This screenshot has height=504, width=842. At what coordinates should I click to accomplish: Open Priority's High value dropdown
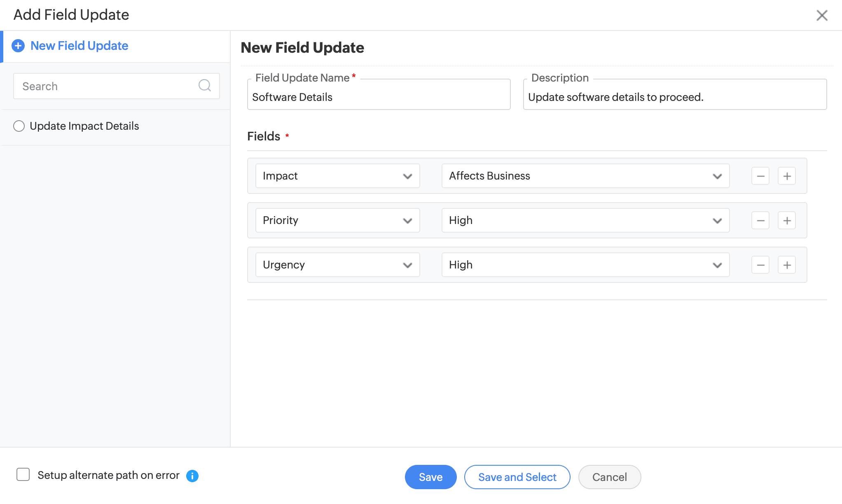pyautogui.click(x=585, y=221)
